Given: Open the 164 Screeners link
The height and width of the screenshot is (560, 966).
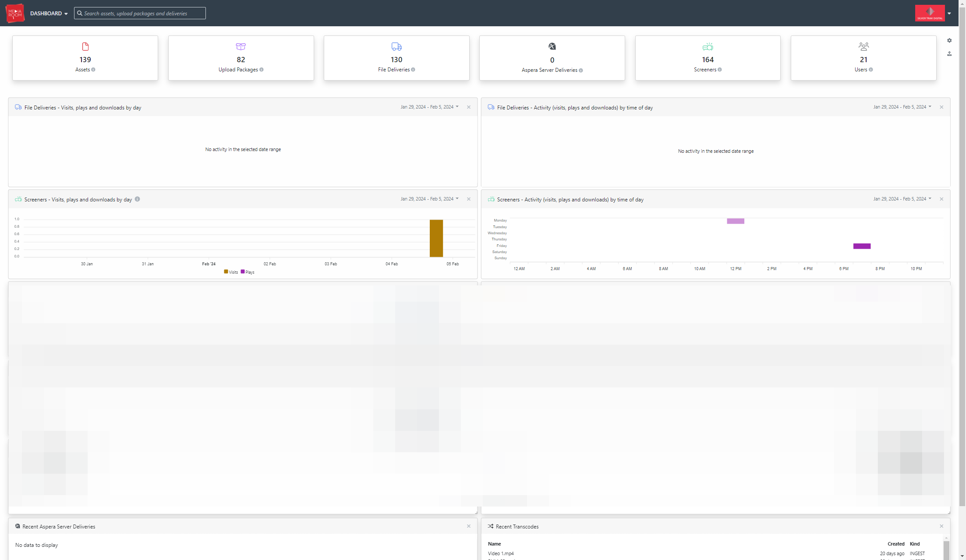Looking at the screenshot, I should pyautogui.click(x=708, y=60).
